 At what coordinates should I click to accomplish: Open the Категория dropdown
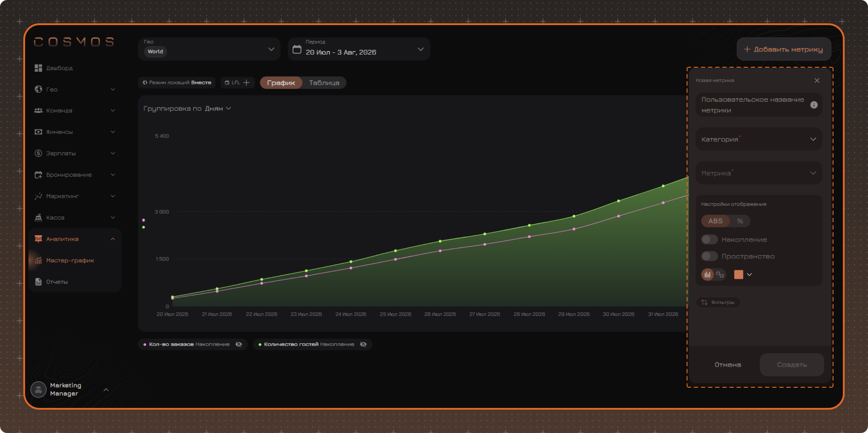[759, 139]
